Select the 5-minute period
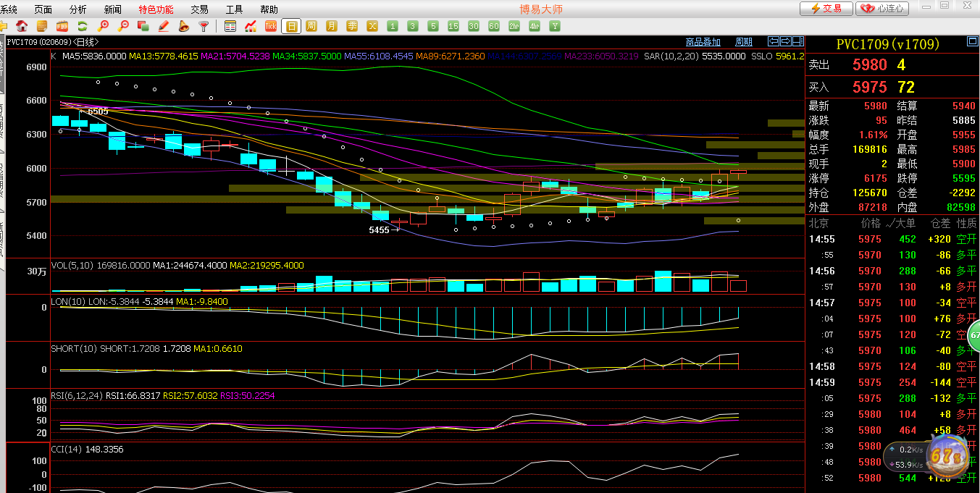This screenshot has height=493, width=980. [x=433, y=26]
